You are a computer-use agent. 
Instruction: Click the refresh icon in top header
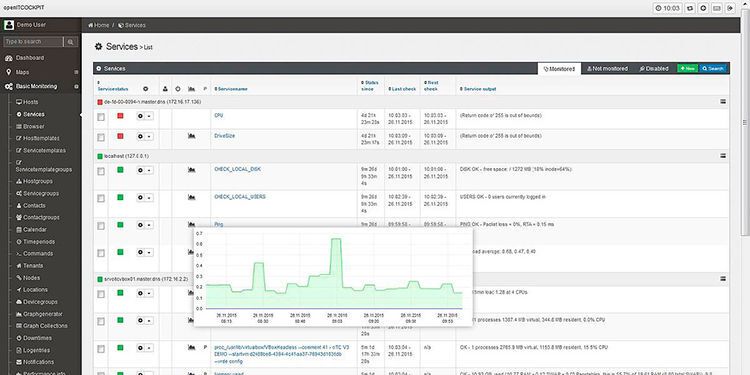pyautogui.click(x=690, y=8)
